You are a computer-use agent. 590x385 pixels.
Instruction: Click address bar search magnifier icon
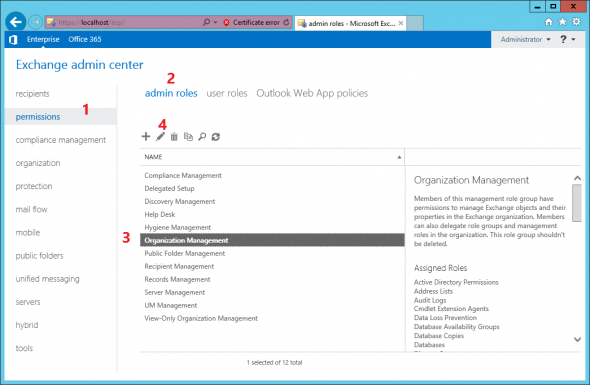[x=206, y=22]
